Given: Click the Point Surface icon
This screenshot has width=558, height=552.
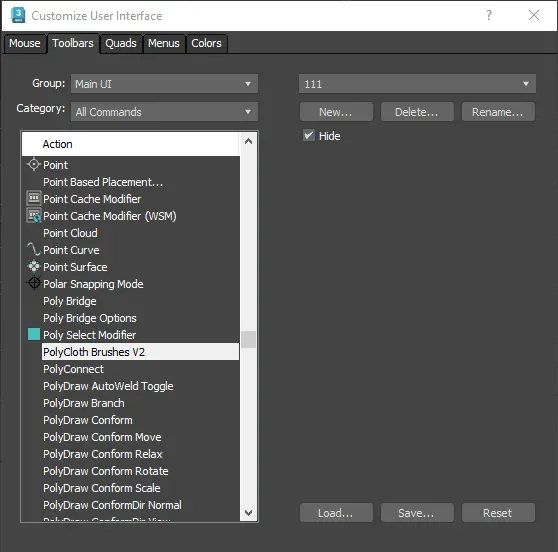Looking at the screenshot, I should pos(34,266).
